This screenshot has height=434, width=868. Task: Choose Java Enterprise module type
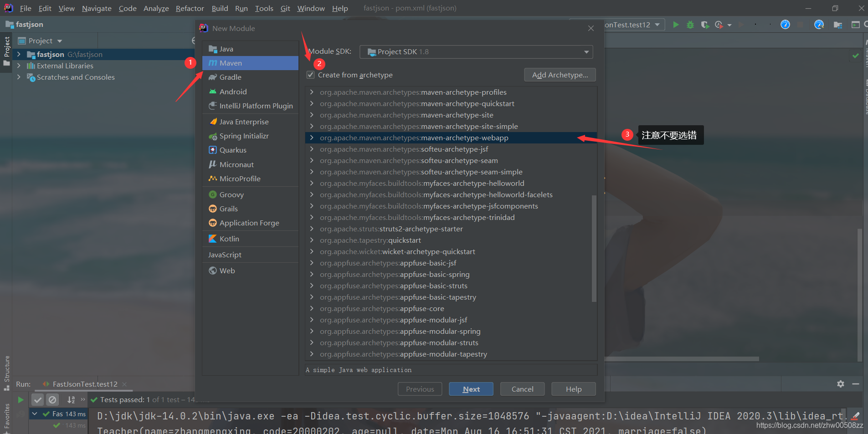[x=250, y=122]
